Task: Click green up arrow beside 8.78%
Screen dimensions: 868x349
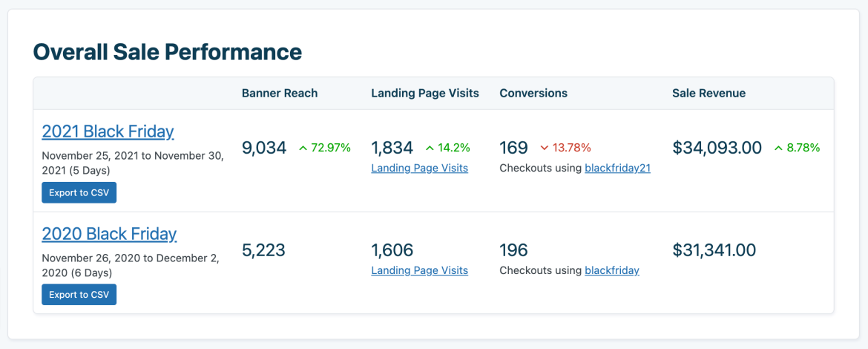Action: tap(778, 148)
